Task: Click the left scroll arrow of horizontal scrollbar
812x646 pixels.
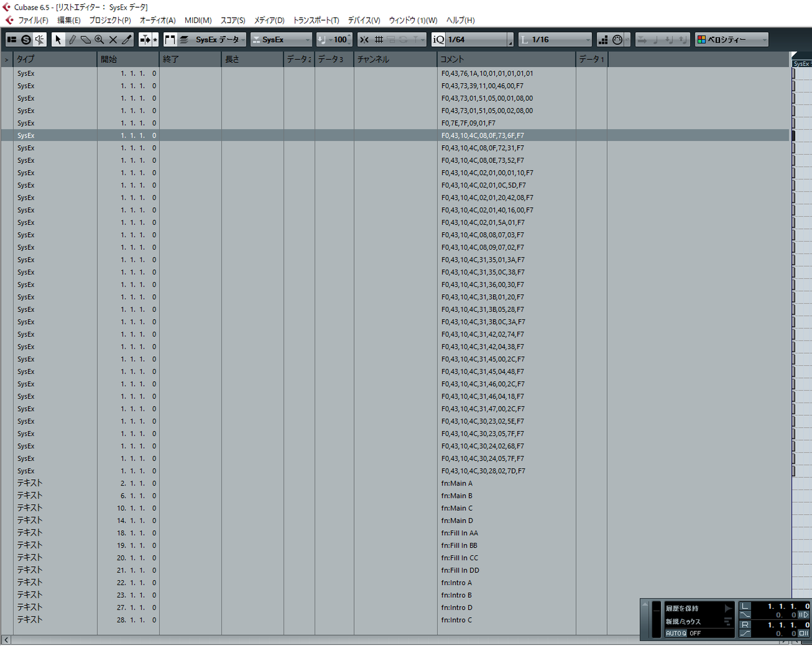Action: point(6,640)
